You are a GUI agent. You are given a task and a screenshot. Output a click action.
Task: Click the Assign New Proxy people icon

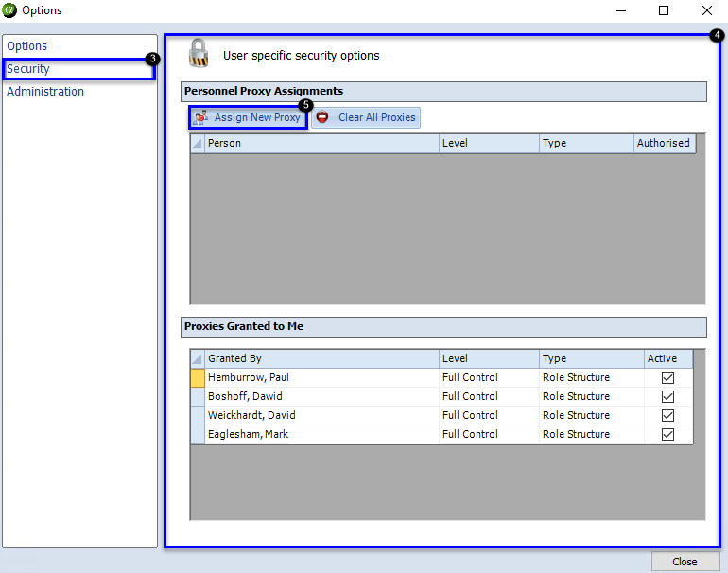201,117
